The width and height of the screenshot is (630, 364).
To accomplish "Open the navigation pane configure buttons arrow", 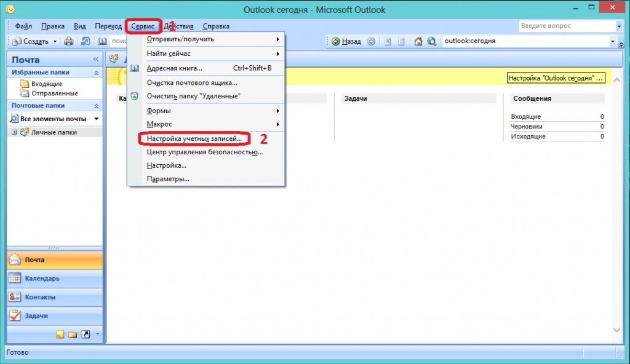I will [98, 334].
